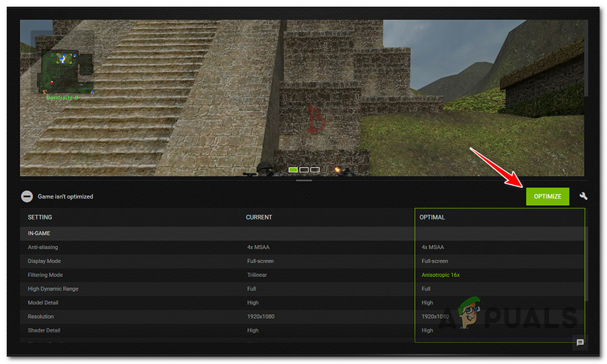Viewport: 607px width, 364px height.
Task: Click the 'Game isn't optimized' status text
Action: coord(65,196)
